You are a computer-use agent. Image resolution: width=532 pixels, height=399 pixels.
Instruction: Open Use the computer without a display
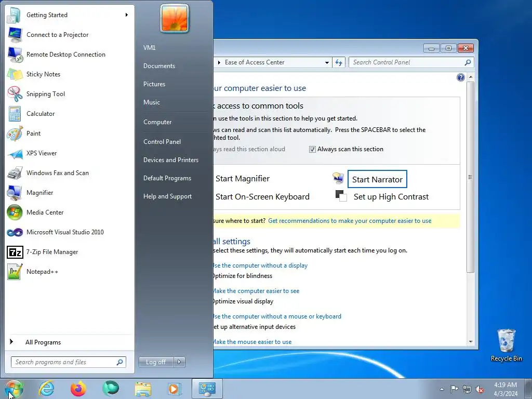coord(260,265)
